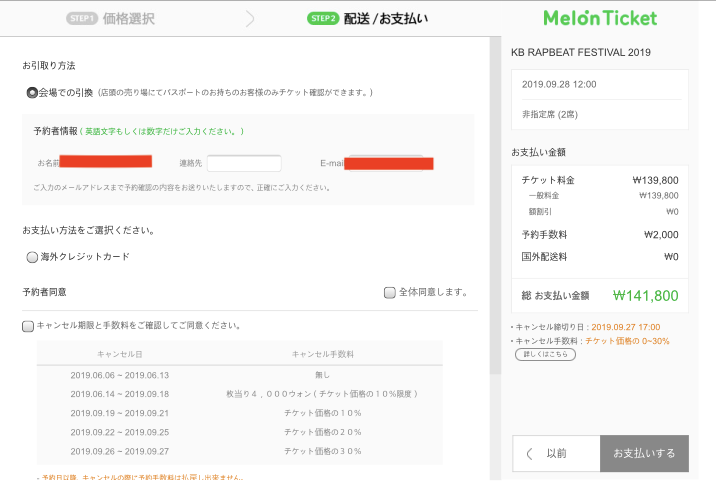
Task: Click the E-mail input field
Action: click(389, 163)
